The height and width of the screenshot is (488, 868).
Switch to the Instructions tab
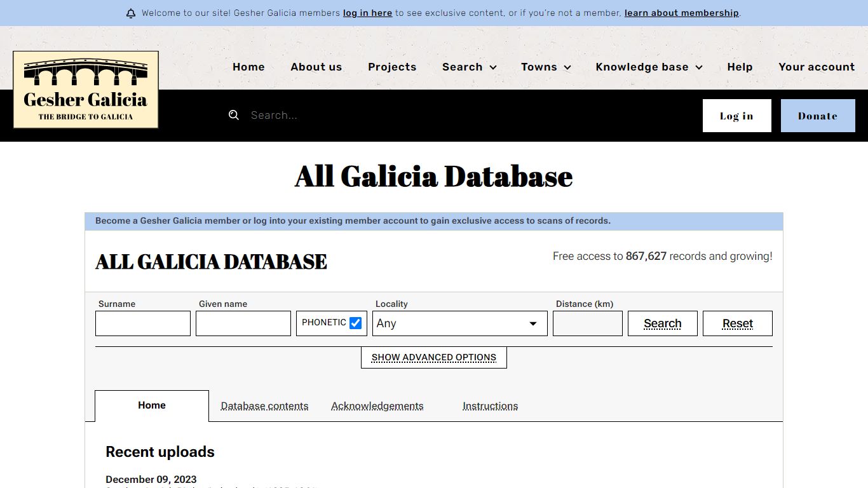click(491, 406)
